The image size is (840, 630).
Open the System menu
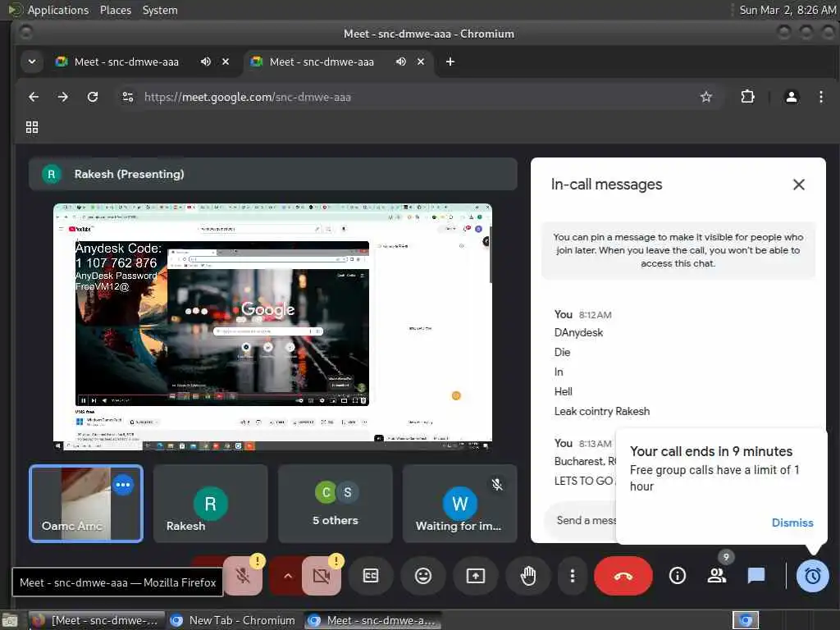pos(160,10)
